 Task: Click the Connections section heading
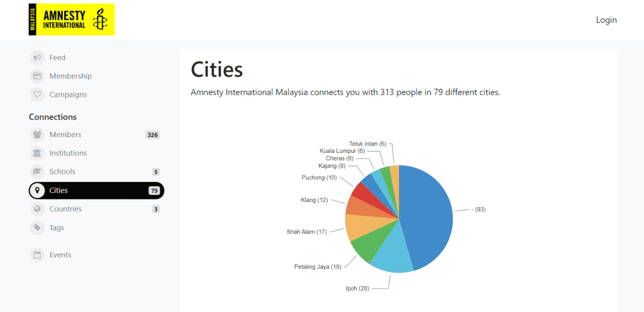pos(53,117)
